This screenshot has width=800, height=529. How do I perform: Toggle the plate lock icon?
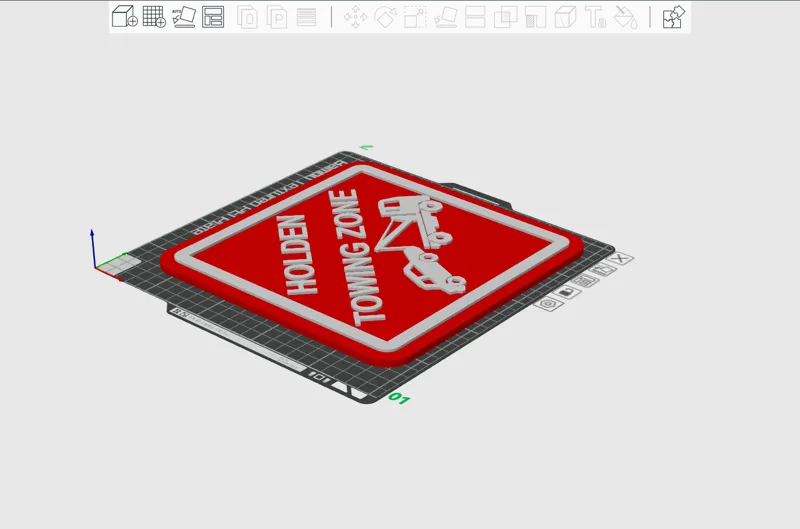567,293
